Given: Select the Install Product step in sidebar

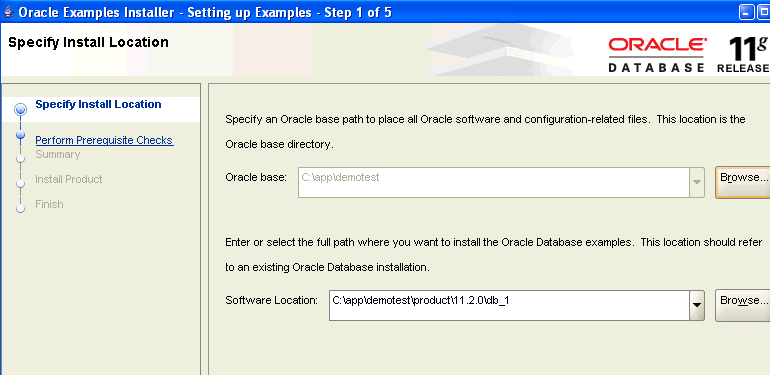Looking at the screenshot, I should tap(69, 179).
